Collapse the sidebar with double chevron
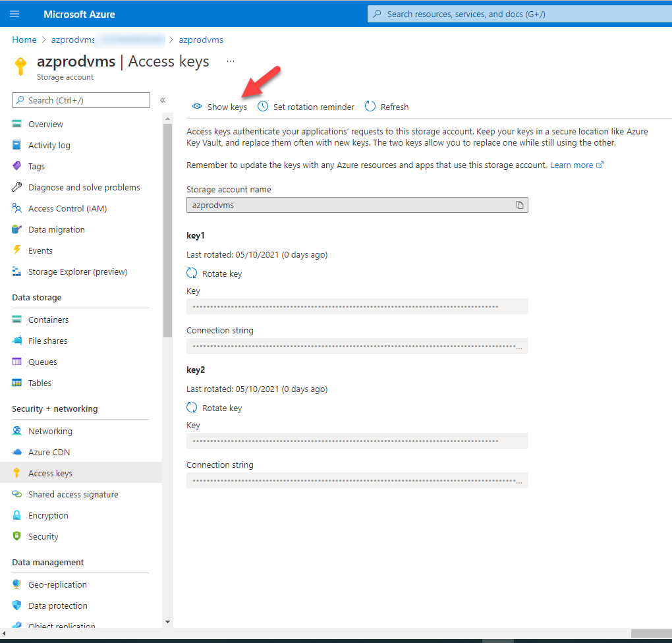Screen dimensions: 672x643 [163, 100]
